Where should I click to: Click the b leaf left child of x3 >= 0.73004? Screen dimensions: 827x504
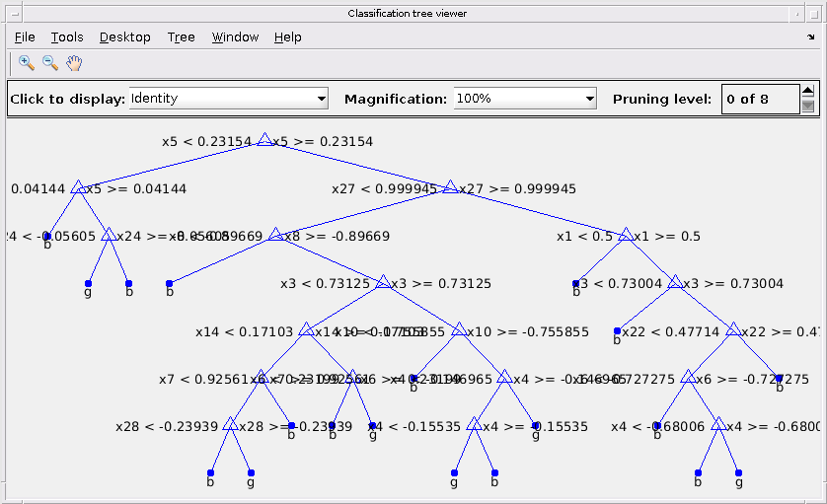pos(617,331)
